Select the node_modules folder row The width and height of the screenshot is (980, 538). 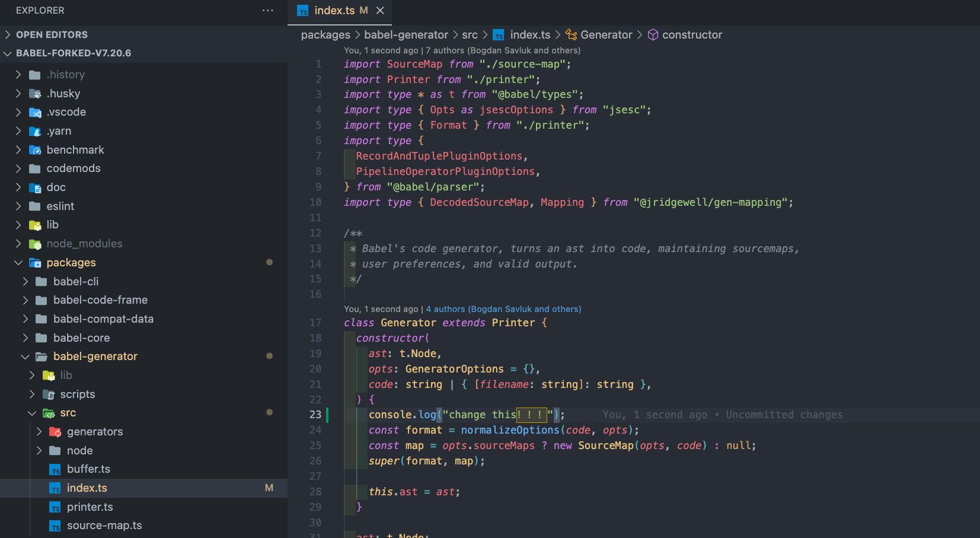coord(143,244)
